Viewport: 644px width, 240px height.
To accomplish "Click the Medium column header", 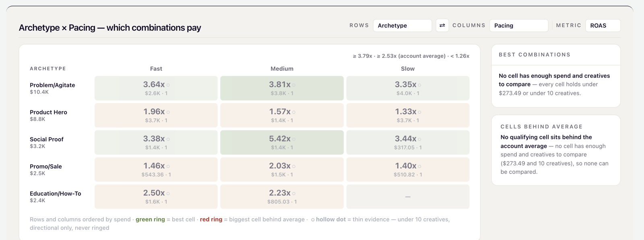I will (282, 69).
